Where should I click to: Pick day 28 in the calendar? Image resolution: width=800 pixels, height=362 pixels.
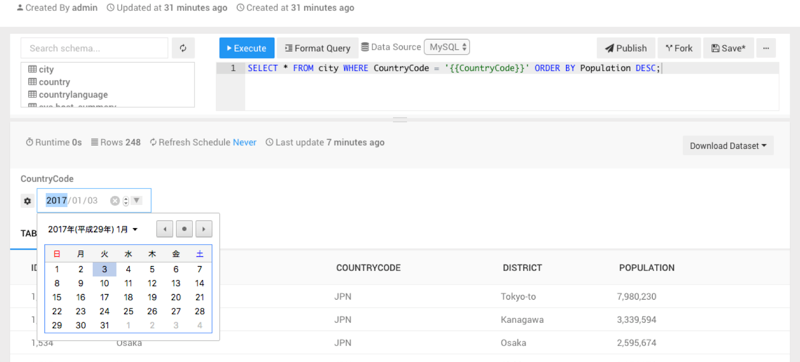pyautogui.click(x=200, y=311)
